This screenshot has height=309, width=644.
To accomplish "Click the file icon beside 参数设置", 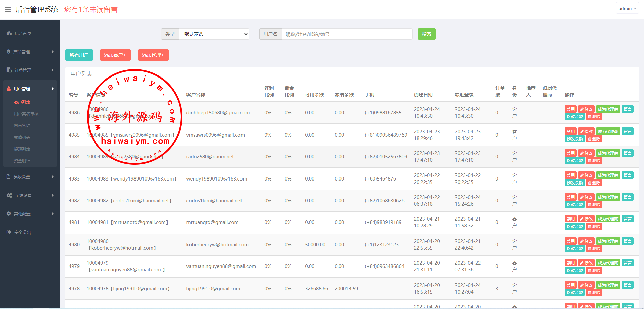I will 9,177.
